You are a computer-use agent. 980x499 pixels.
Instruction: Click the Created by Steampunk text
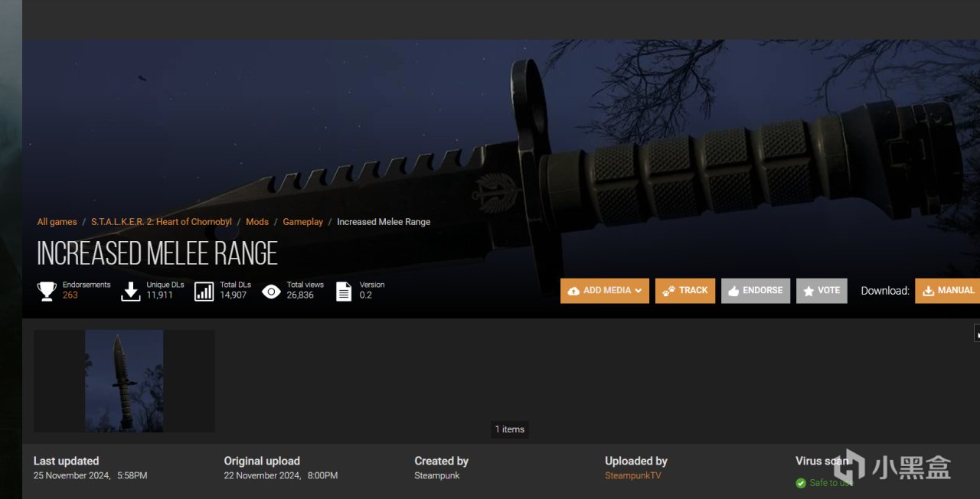tap(436, 475)
